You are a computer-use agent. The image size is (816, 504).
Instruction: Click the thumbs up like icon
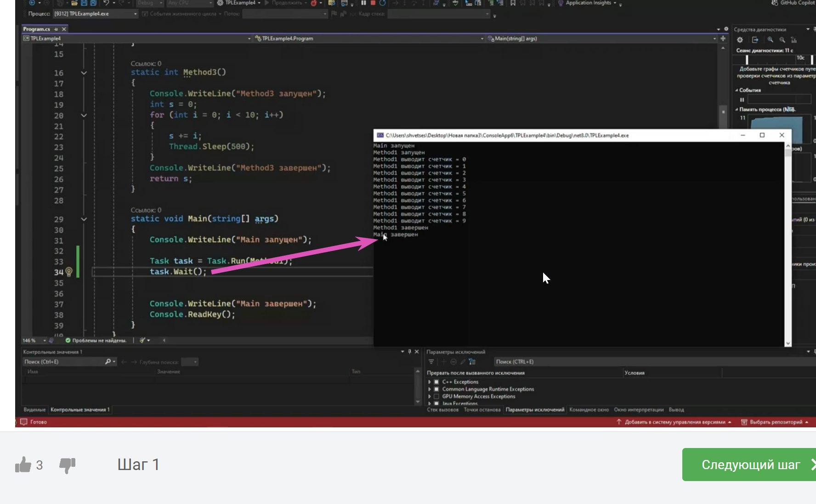(x=23, y=465)
